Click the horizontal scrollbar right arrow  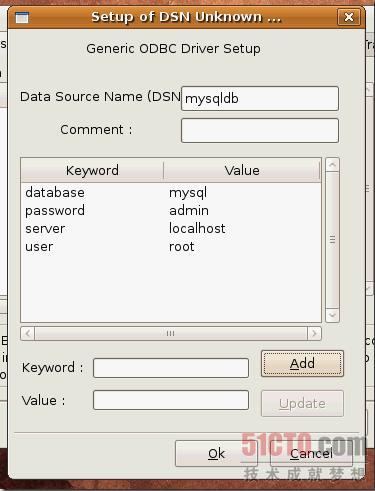point(314,333)
